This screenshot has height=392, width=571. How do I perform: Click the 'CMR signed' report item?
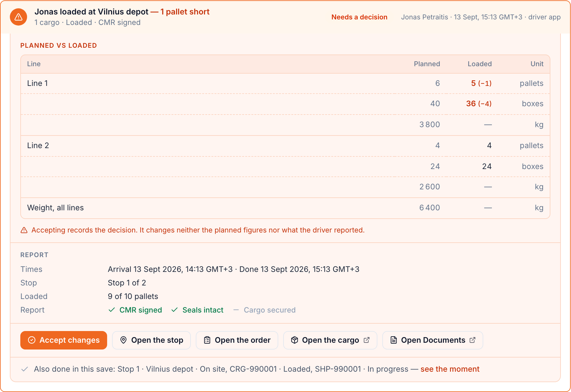pyautogui.click(x=141, y=310)
